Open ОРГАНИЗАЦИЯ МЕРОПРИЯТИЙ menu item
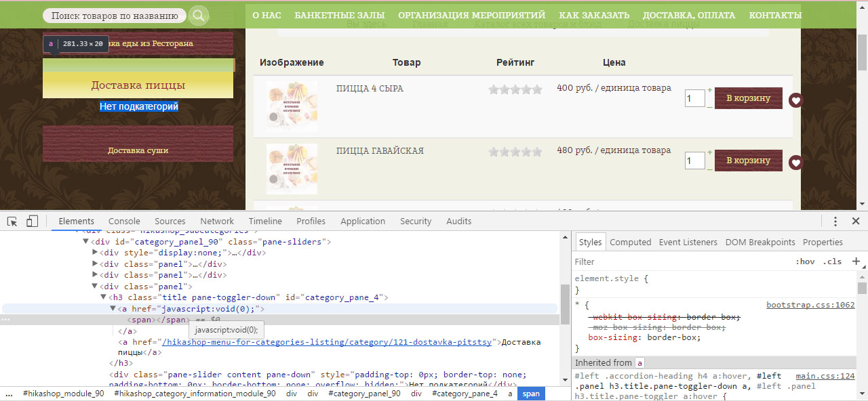This screenshot has width=868, height=401. pyautogui.click(x=472, y=15)
